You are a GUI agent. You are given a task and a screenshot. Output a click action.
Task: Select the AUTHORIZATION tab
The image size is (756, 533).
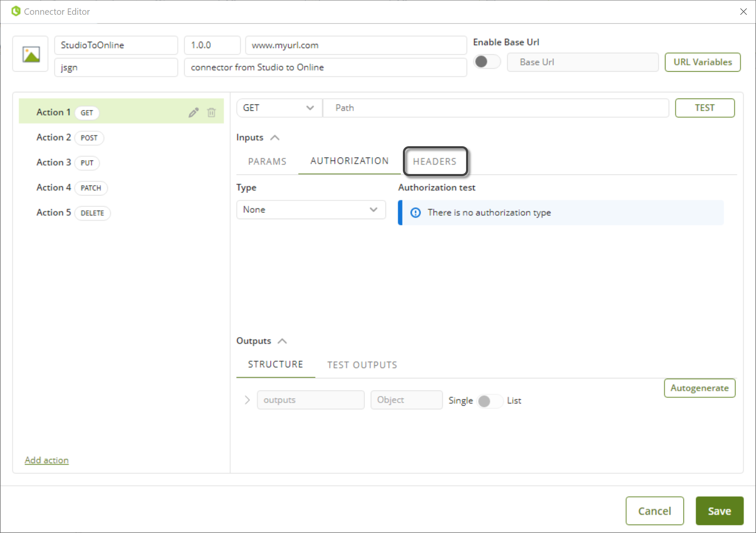(349, 161)
